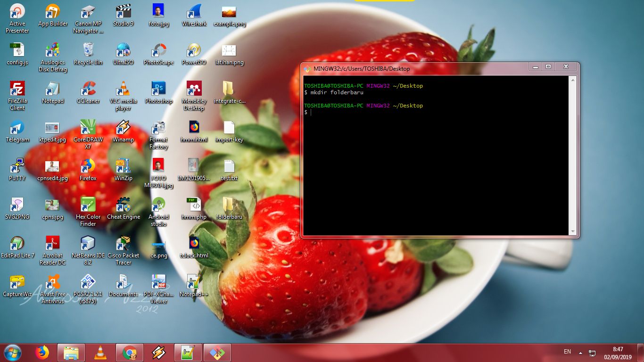Screen dimensions: 644x362
Task: Open the Photoshop desktop shortcut
Action: (x=158, y=92)
